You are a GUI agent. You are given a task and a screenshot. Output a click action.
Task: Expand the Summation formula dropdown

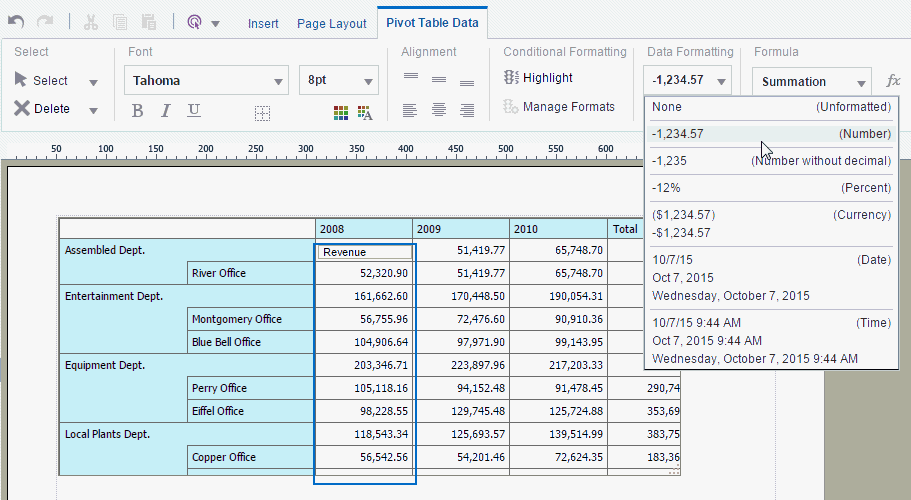tap(861, 82)
